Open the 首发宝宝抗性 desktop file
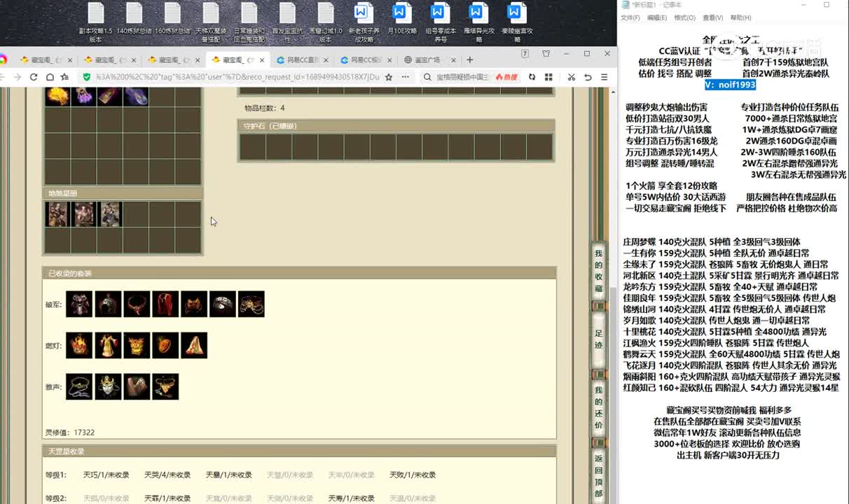Viewport: 849px width, 504px height. point(287,22)
